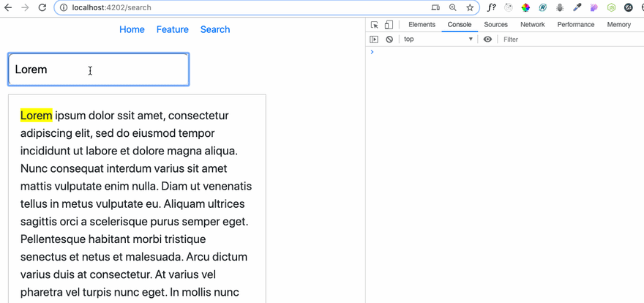Click the search box containing Lorem
This screenshot has width=644, height=303.
click(x=99, y=70)
